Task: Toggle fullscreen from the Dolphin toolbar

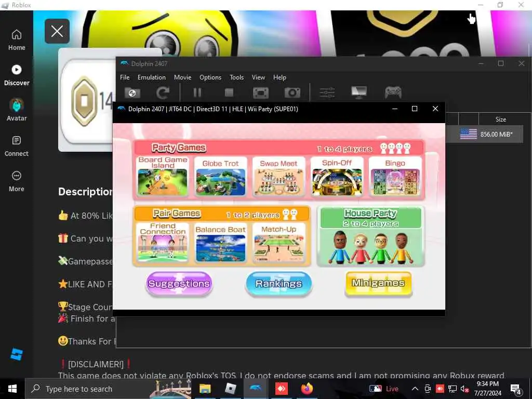Action: tap(261, 92)
